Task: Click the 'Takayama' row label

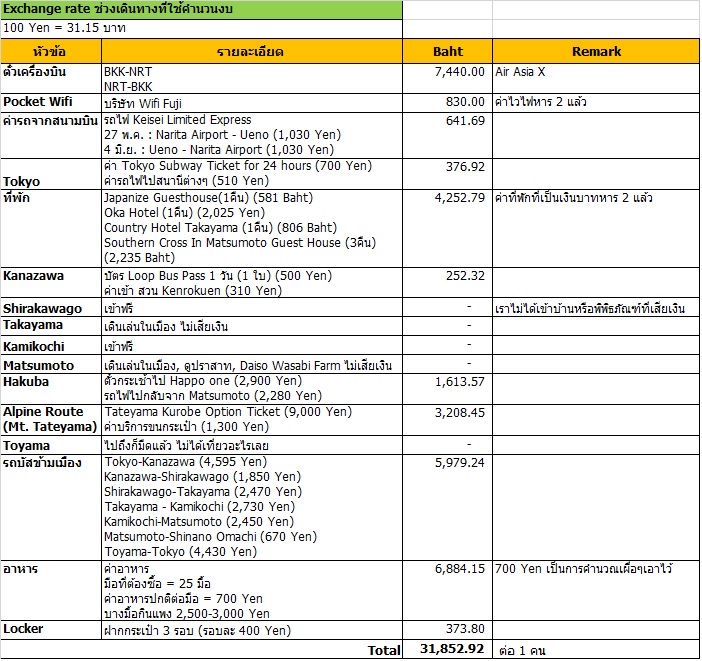Action: coord(51,326)
